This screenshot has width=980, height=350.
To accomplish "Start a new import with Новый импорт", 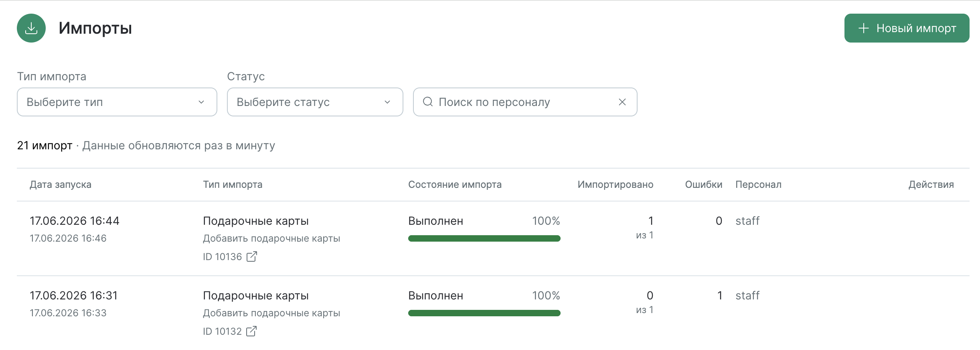I will 907,28.
